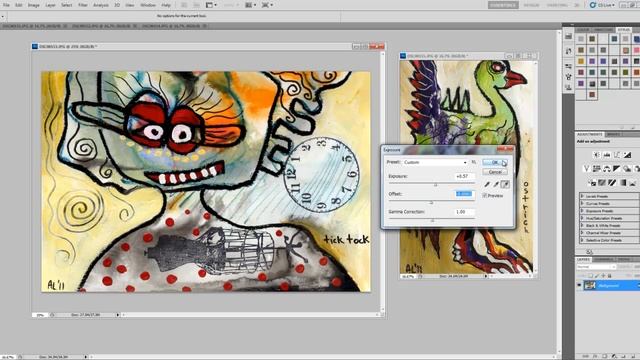Image resolution: width=640 pixels, height=360 pixels.
Task: Add a Threshold adjustment
Action: [x=612, y=183]
